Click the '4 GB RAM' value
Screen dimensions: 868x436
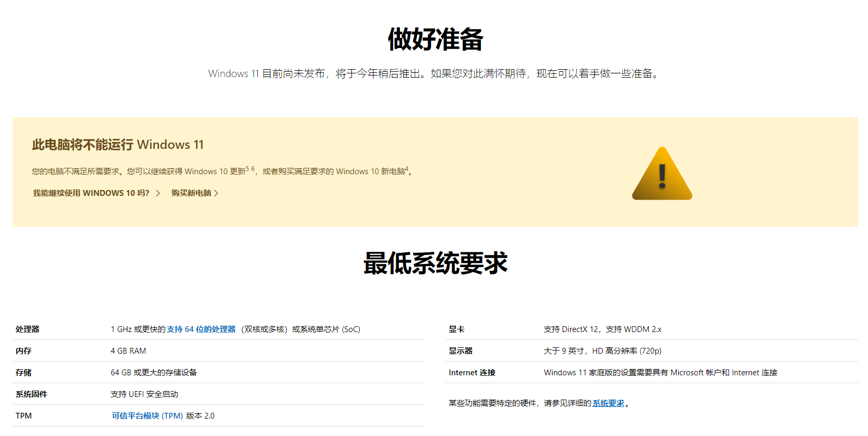(128, 351)
